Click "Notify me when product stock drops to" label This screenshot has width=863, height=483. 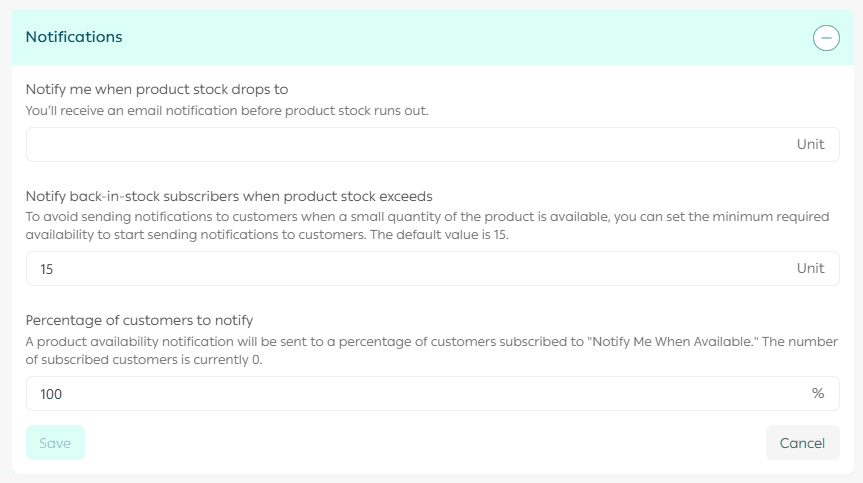tap(157, 89)
